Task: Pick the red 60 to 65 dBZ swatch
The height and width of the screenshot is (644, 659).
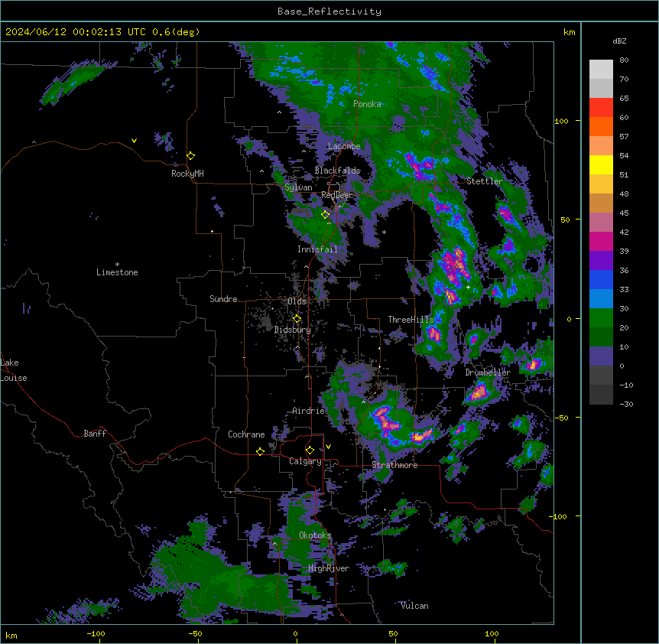Action: (601, 108)
